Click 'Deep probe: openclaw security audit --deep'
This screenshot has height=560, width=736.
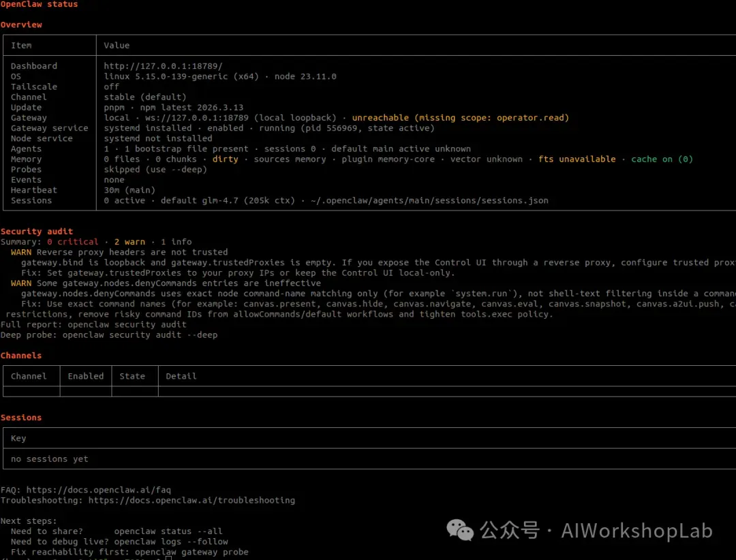pos(109,335)
